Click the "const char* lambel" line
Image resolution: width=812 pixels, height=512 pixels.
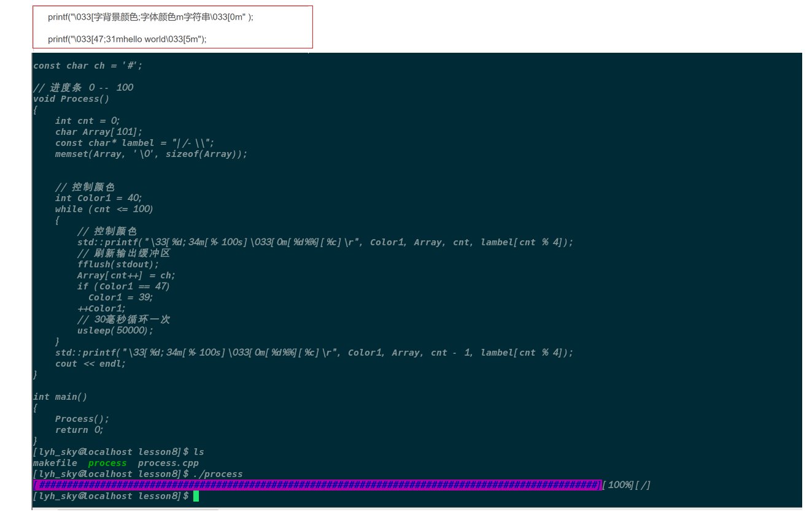135,143
